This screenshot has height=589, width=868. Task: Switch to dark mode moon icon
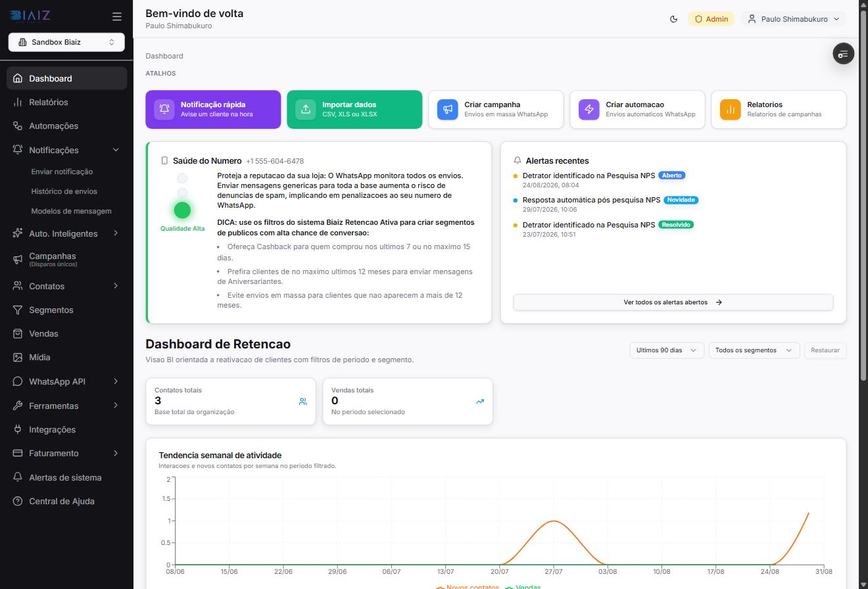click(673, 19)
